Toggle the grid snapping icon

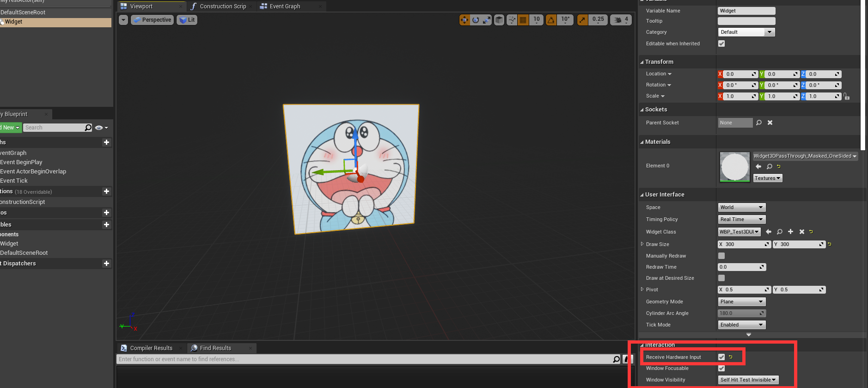(523, 20)
